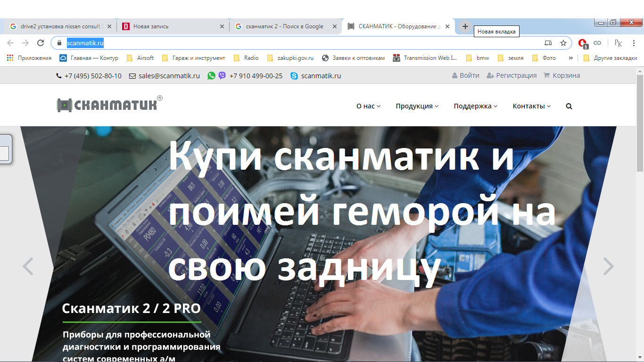Open the РК profile icon
The width and height of the screenshot is (644, 362).
[x=619, y=43]
